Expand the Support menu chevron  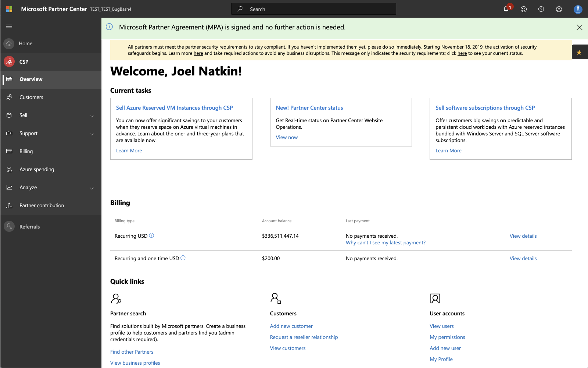coord(92,134)
